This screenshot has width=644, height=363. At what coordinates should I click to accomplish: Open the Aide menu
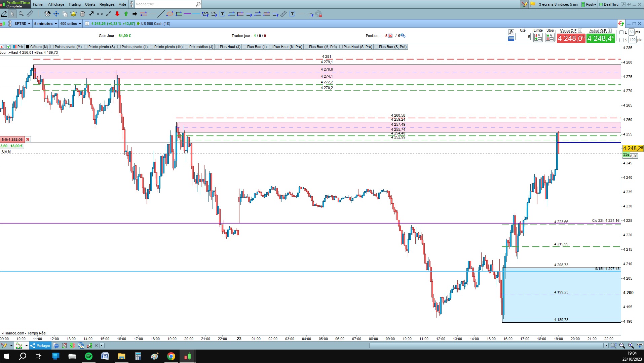(122, 4)
